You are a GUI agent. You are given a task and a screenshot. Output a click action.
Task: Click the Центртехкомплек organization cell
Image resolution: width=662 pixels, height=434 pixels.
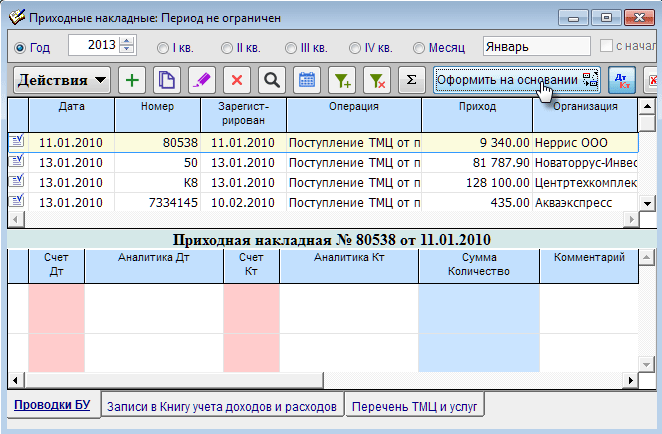[x=585, y=182]
